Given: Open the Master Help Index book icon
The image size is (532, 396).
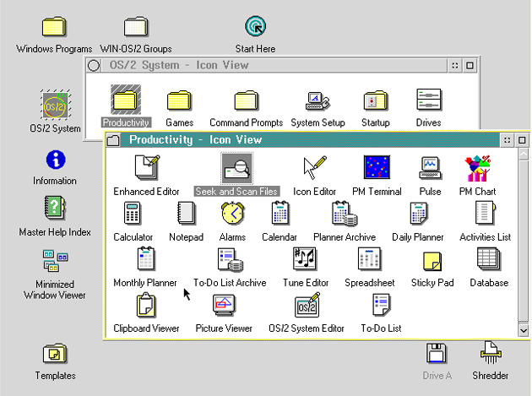Looking at the screenshot, I should [55, 208].
